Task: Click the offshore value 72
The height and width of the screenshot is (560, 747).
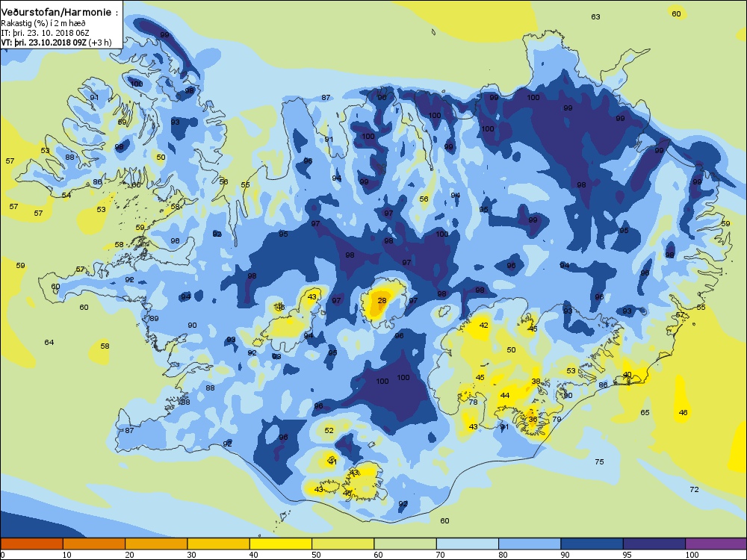Action: tap(694, 489)
